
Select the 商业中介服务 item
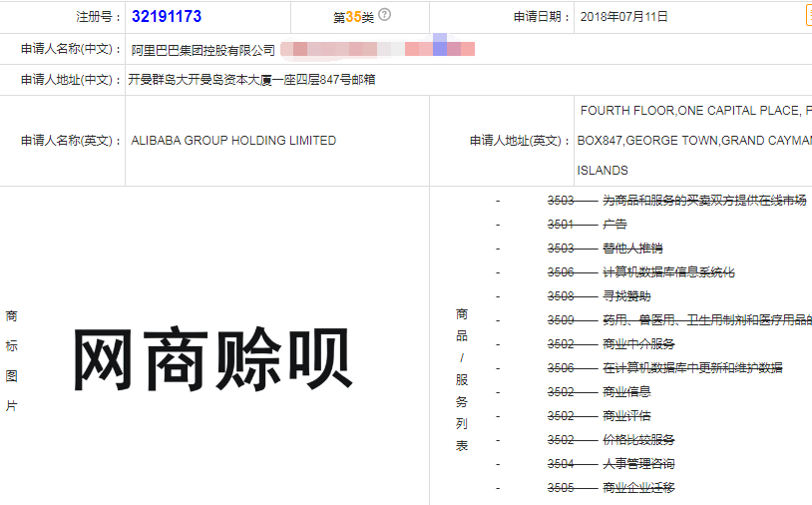click(x=638, y=344)
